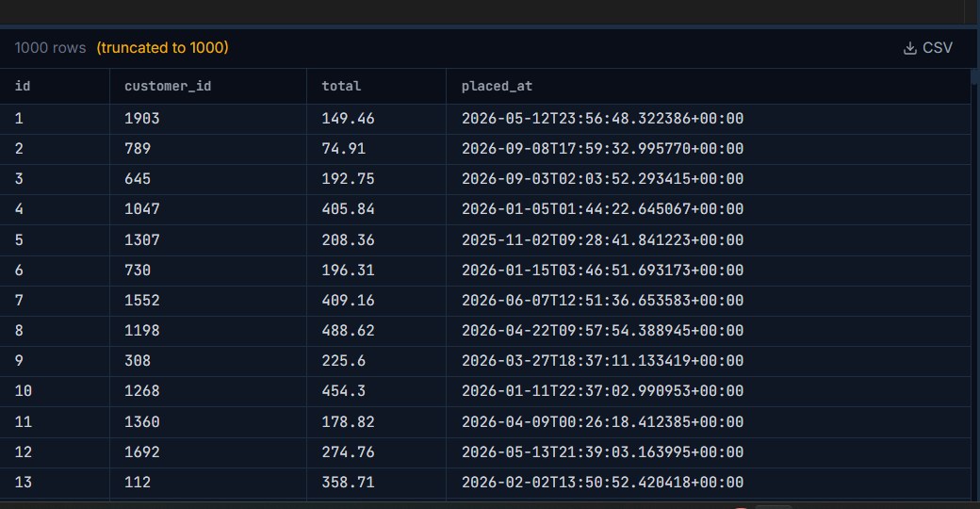The image size is (980, 509).
Task: Click the download icon beside CSV
Action: (x=910, y=48)
